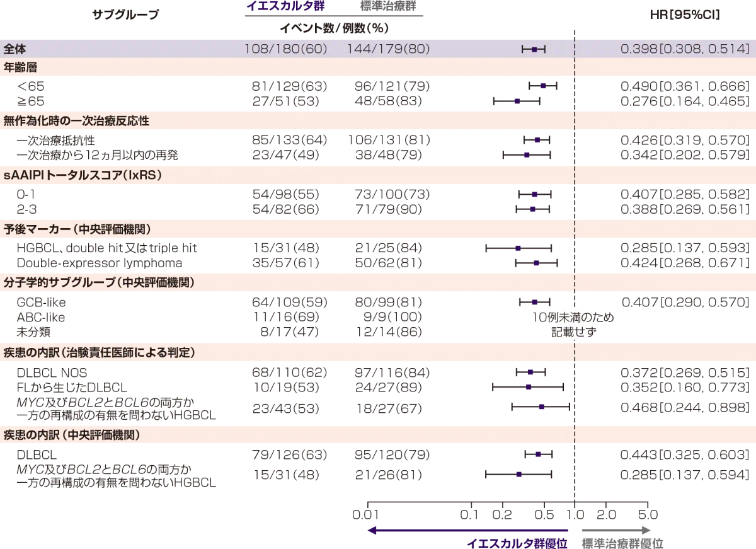The image size is (756, 549).
Task: Click the value '54/98(55)'
Action: 286,195
